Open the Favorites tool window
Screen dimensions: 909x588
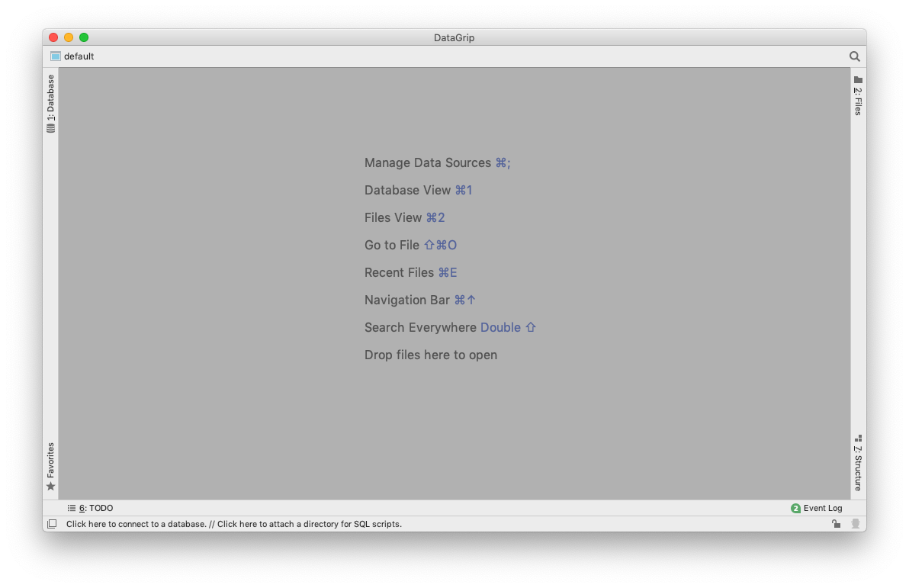(51, 467)
